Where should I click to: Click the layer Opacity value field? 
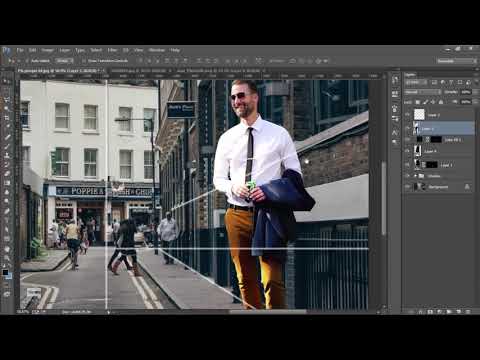click(x=466, y=92)
